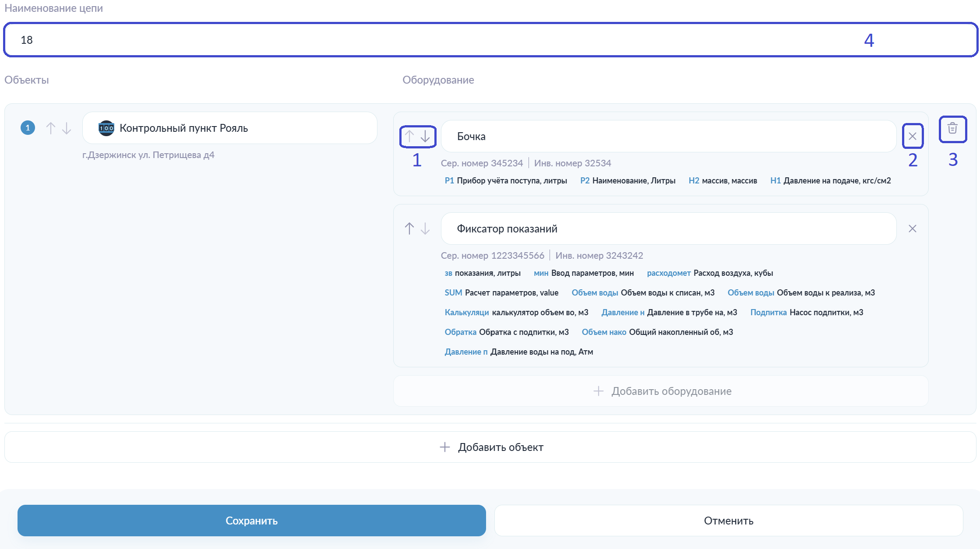
Task: Focus the Наименование цепи input field
Action: [x=490, y=40]
